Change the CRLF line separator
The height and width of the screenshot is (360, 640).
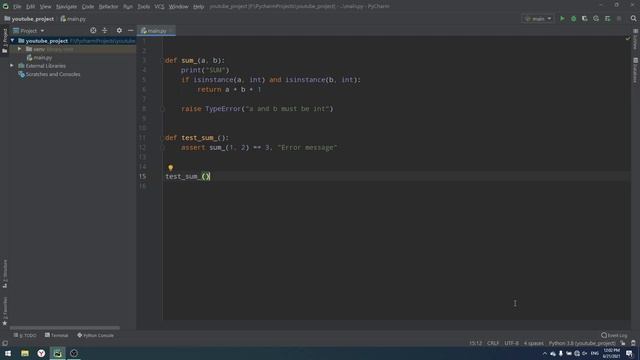coord(493,343)
